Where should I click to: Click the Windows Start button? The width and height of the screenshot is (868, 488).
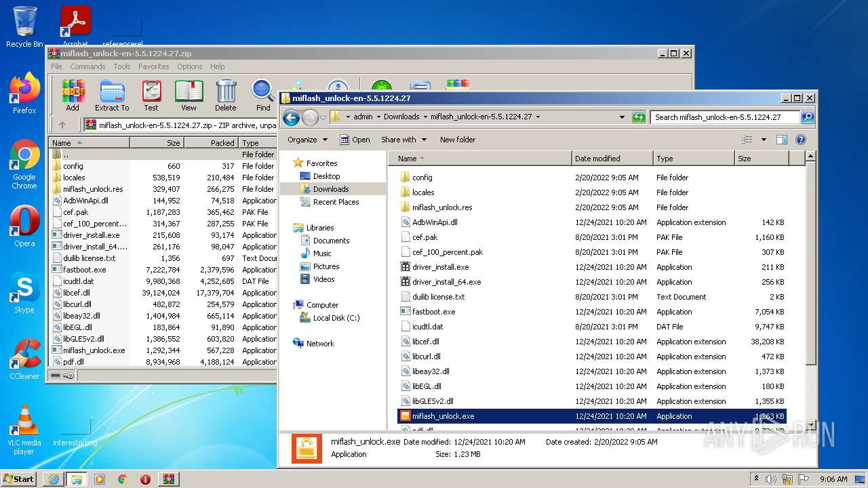19,479
